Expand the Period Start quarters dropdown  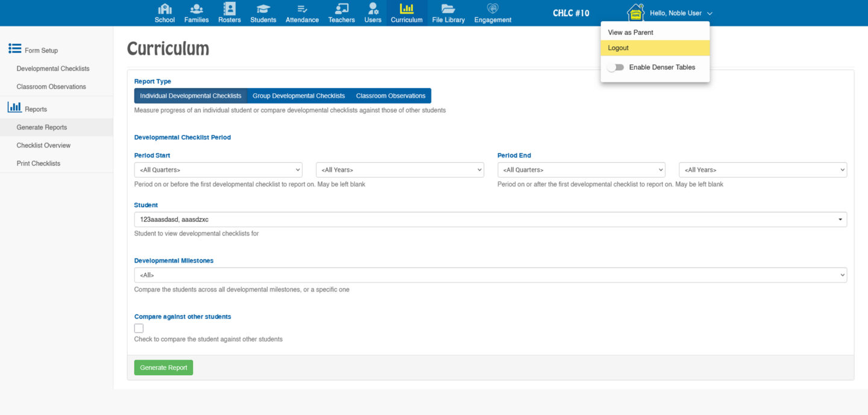[x=218, y=170]
